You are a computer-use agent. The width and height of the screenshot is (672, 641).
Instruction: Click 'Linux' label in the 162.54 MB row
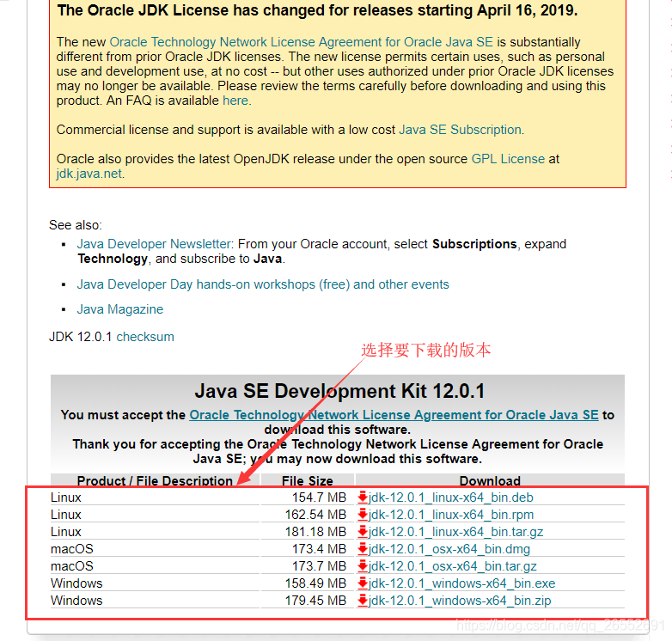tap(66, 515)
